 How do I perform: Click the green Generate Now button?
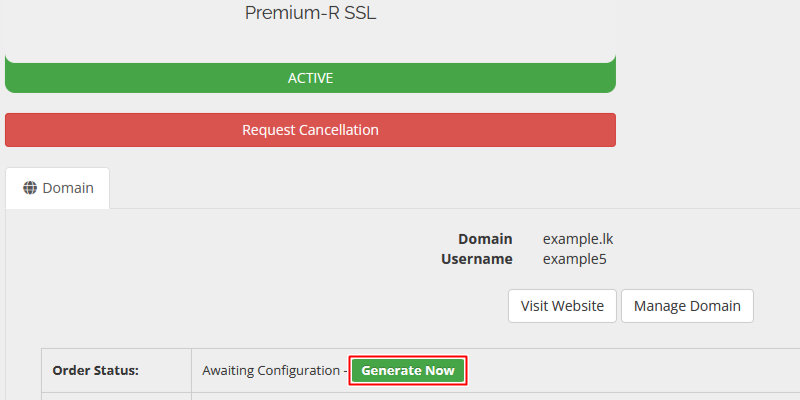tap(408, 370)
